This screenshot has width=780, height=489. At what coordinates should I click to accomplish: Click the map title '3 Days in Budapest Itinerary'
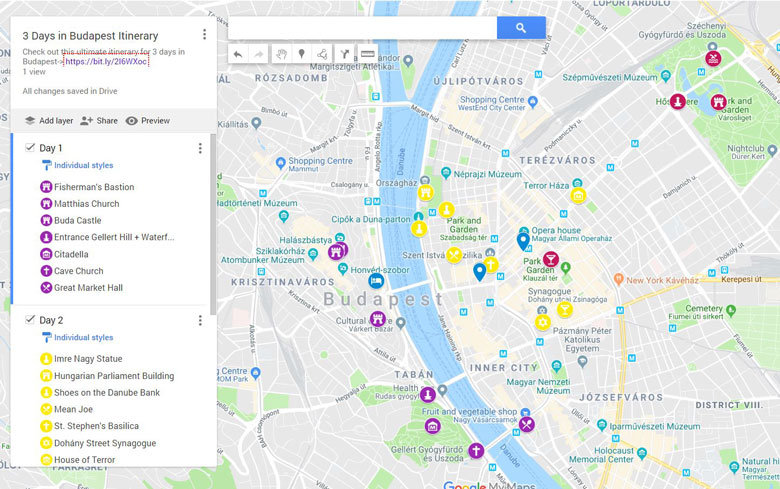pos(90,36)
